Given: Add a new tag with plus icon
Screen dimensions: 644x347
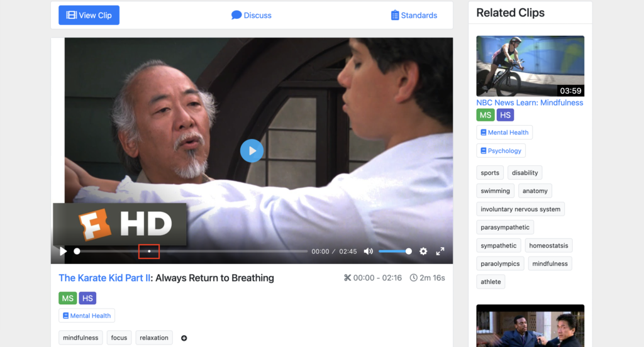Looking at the screenshot, I should (184, 338).
